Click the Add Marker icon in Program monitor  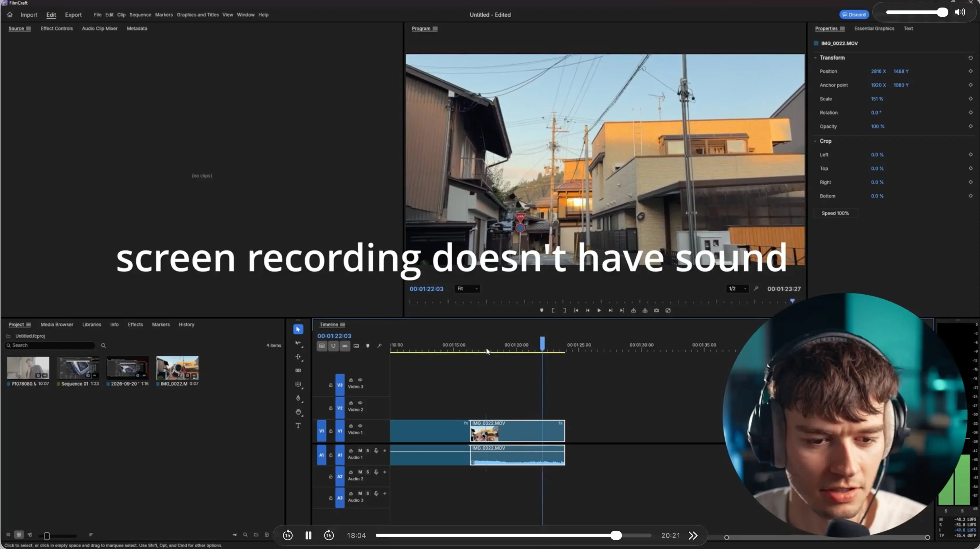pos(541,310)
